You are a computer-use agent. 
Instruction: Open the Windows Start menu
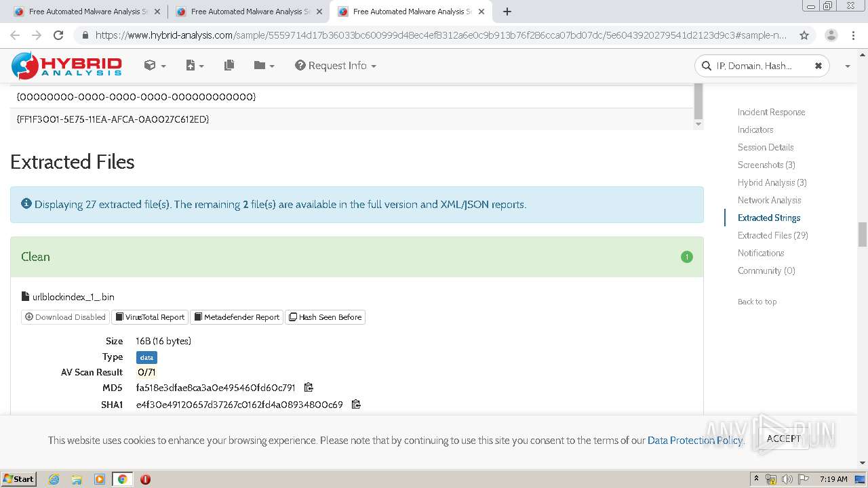click(18, 479)
